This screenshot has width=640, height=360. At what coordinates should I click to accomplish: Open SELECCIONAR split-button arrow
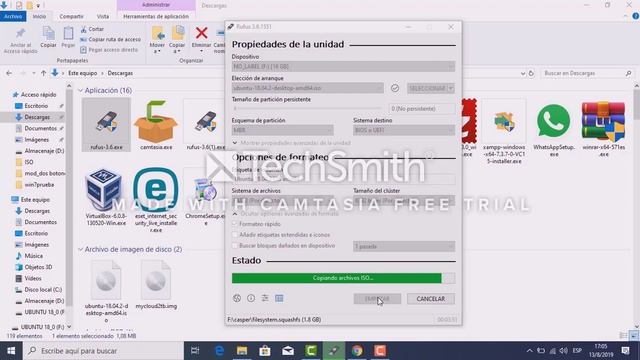pyautogui.click(x=451, y=88)
